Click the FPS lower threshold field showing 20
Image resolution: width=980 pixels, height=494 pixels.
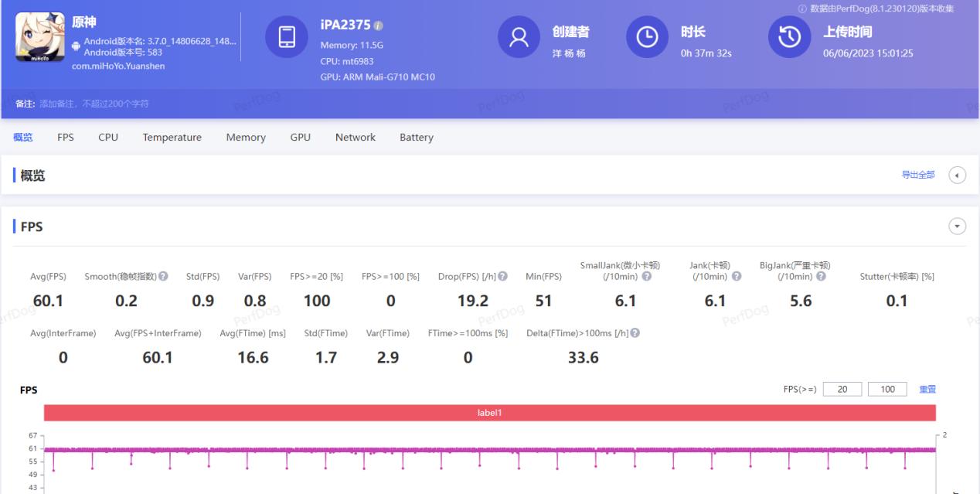842,390
